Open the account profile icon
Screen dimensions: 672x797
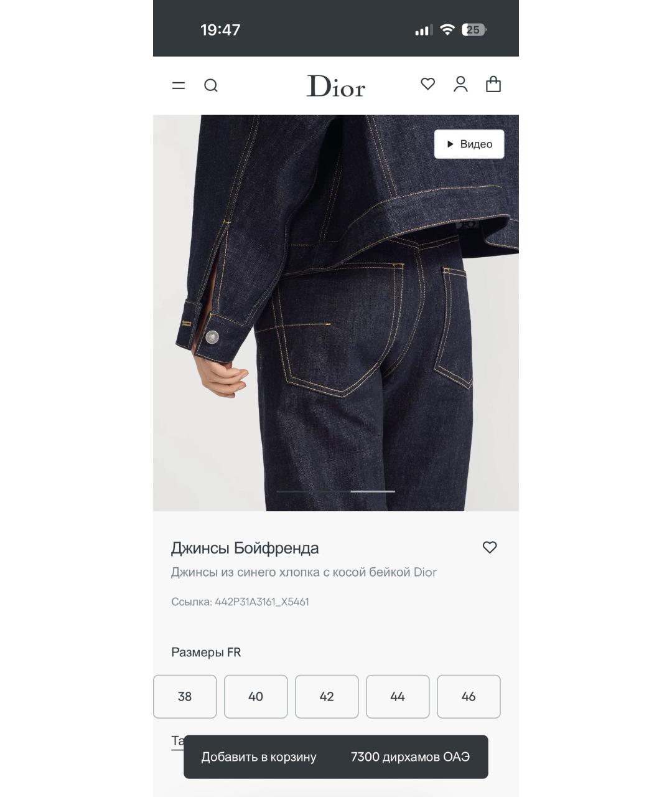460,84
